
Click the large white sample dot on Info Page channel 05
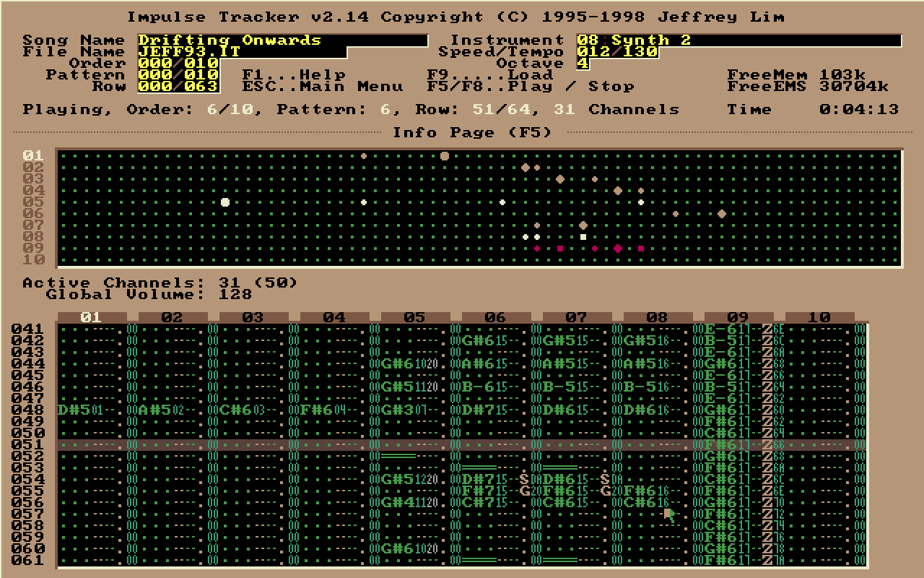click(x=225, y=202)
